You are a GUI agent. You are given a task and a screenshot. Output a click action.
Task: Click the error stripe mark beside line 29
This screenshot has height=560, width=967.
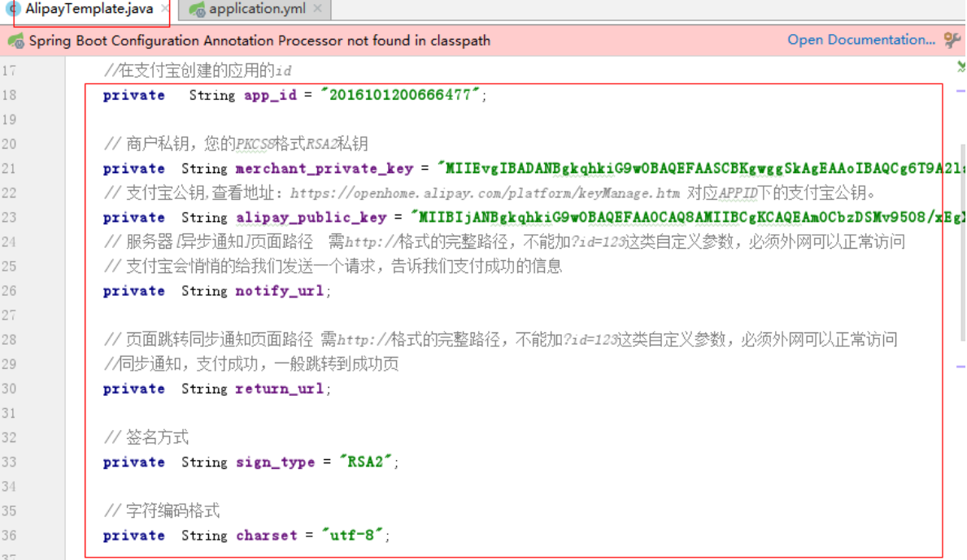point(960,367)
